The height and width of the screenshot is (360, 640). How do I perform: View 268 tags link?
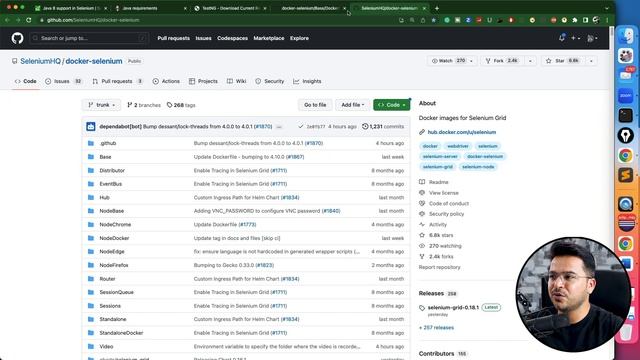181,105
